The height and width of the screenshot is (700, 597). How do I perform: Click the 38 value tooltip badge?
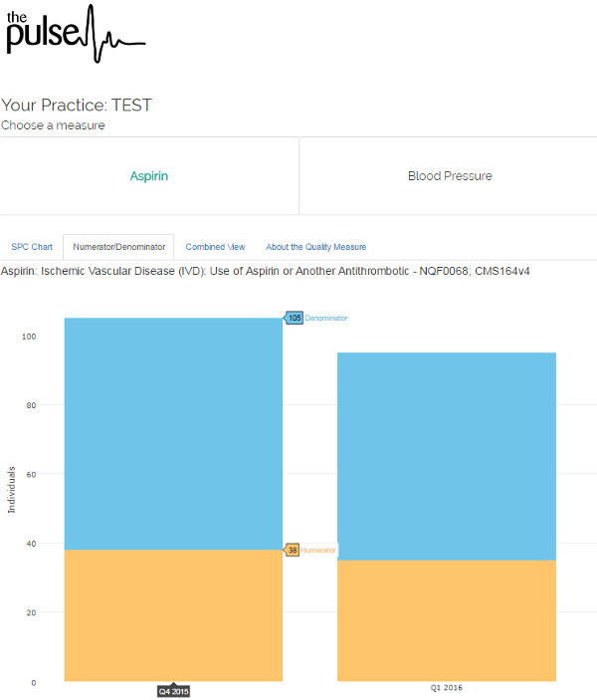(x=293, y=550)
